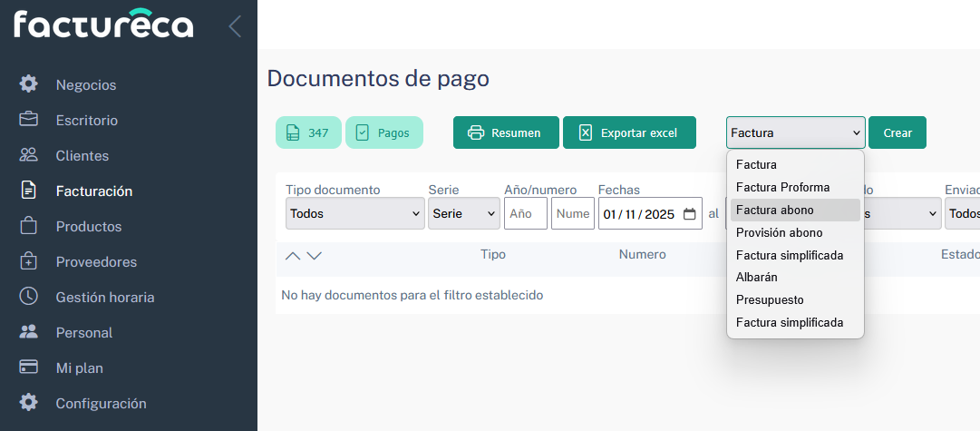Open the Personal section
The width and height of the screenshot is (980, 431).
84,333
